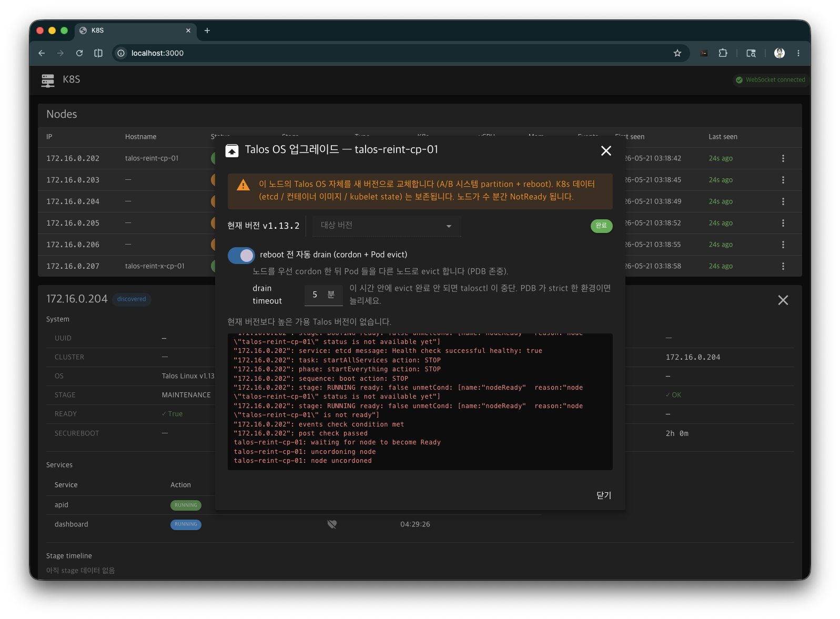Select the K8S browser tab

pyautogui.click(x=135, y=31)
